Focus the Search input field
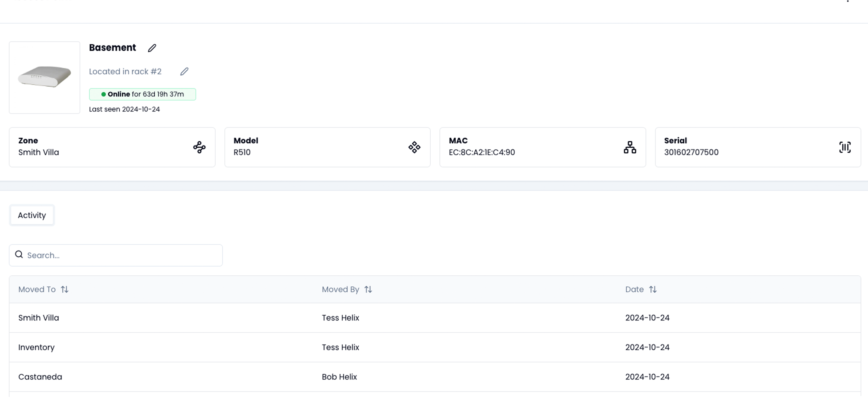Screen dimensions: 868x398 click(x=121, y=255)
